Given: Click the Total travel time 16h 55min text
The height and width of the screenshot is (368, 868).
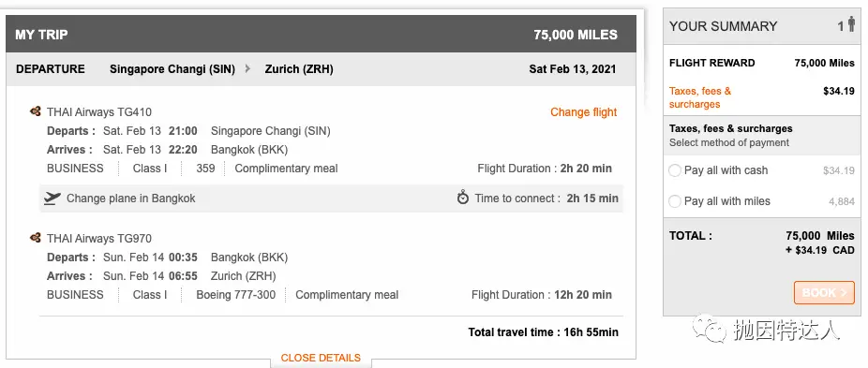Looking at the screenshot, I should tap(543, 332).
